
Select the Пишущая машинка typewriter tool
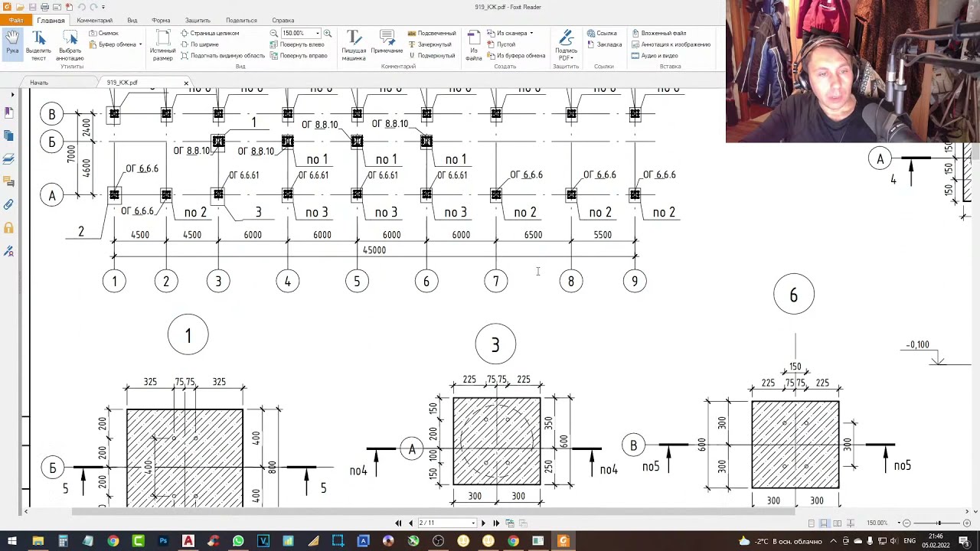(x=354, y=46)
